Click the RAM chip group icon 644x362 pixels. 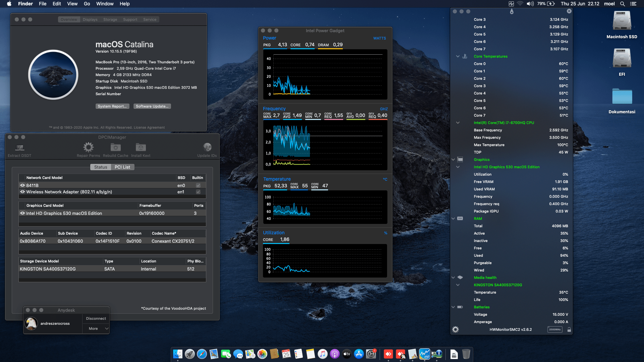tap(460, 219)
